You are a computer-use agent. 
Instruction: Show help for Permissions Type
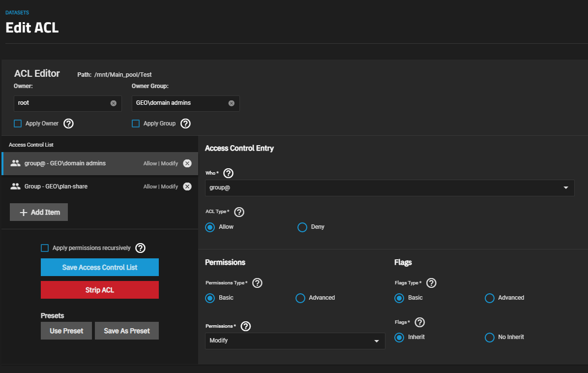point(257,283)
